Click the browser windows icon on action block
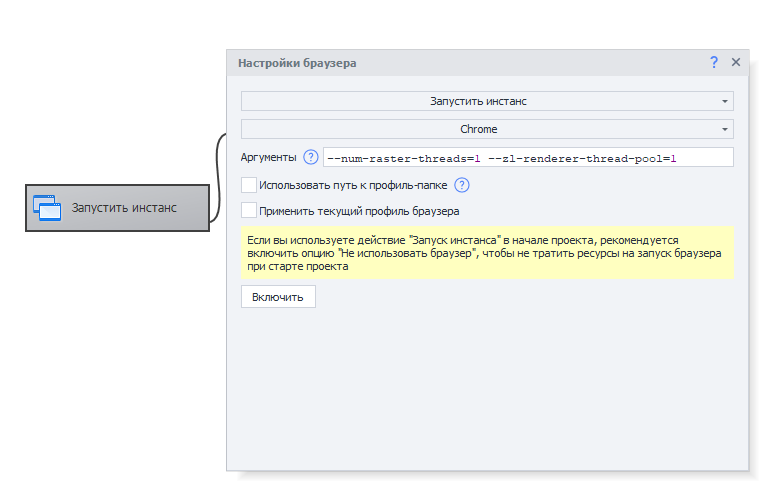 pyautogui.click(x=47, y=207)
